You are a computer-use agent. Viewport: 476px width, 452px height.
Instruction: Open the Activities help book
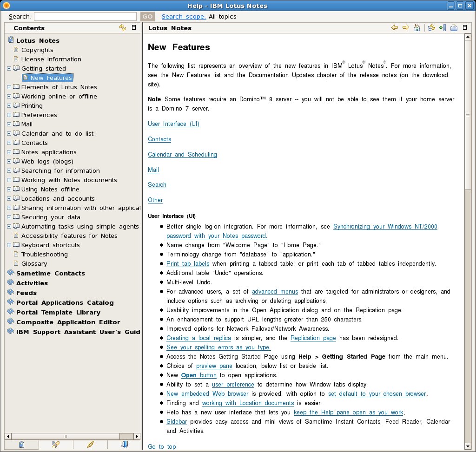coord(32,283)
